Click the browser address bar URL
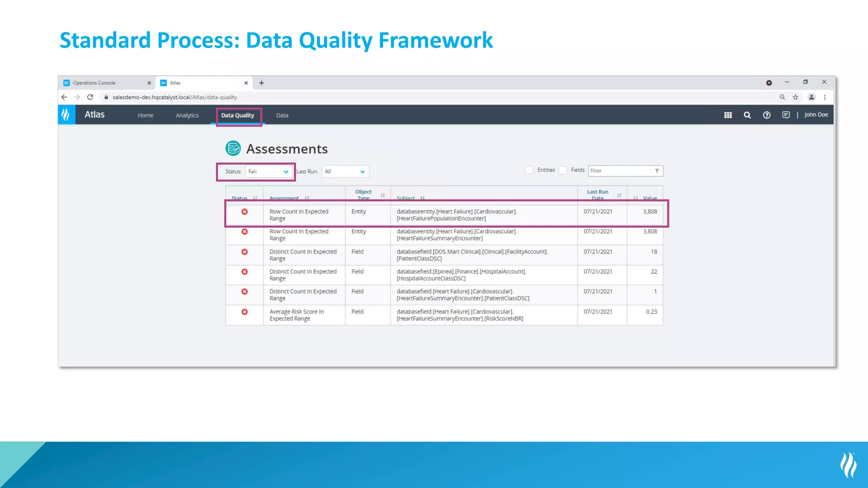This screenshot has width=868, height=488. 175,97
